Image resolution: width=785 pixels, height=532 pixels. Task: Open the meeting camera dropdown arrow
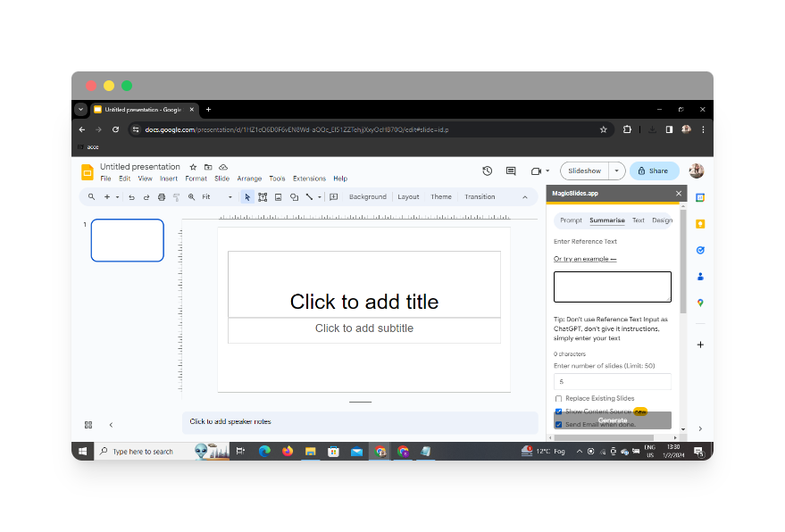[x=547, y=171]
